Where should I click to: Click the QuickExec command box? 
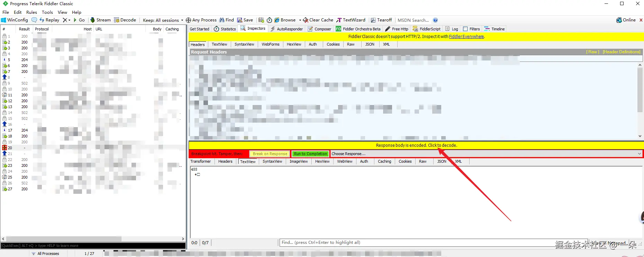[x=93, y=246]
